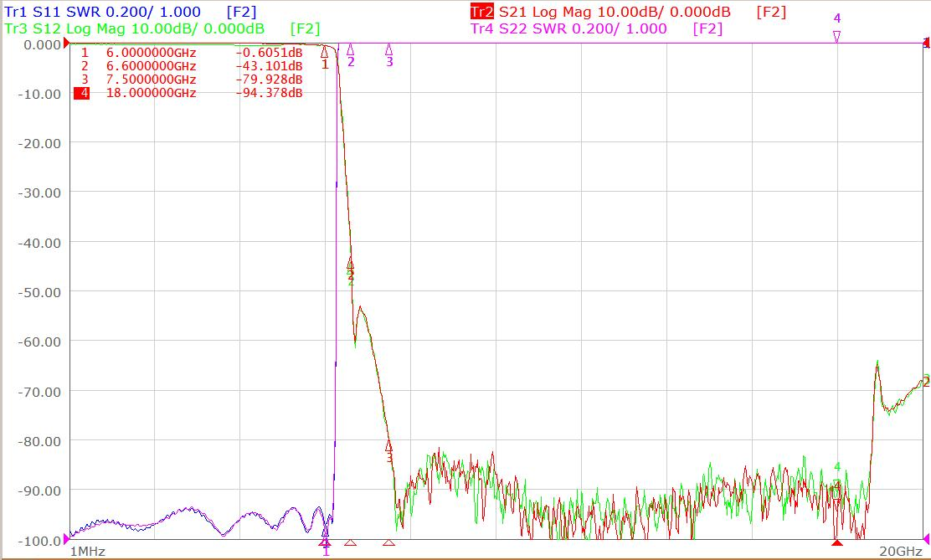Click magenta marker 1 at the bottom axis
931x560 pixels.
326,545
